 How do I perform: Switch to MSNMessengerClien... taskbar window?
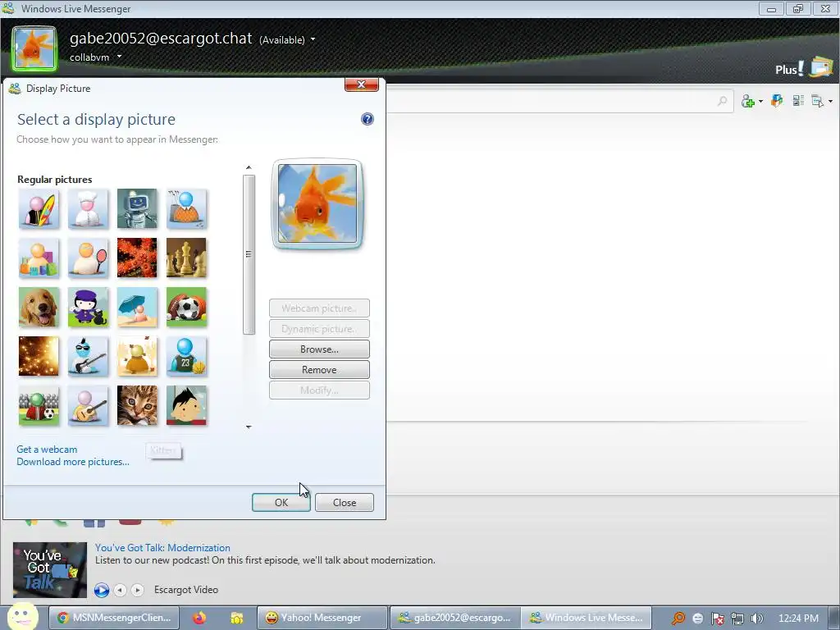point(113,618)
